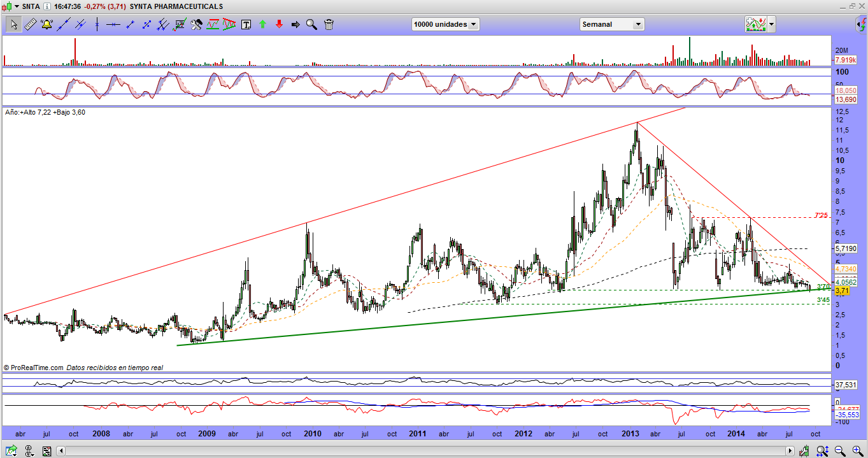Click the ProRealTime.com link
This screenshot has width=868, height=458.
[38, 368]
